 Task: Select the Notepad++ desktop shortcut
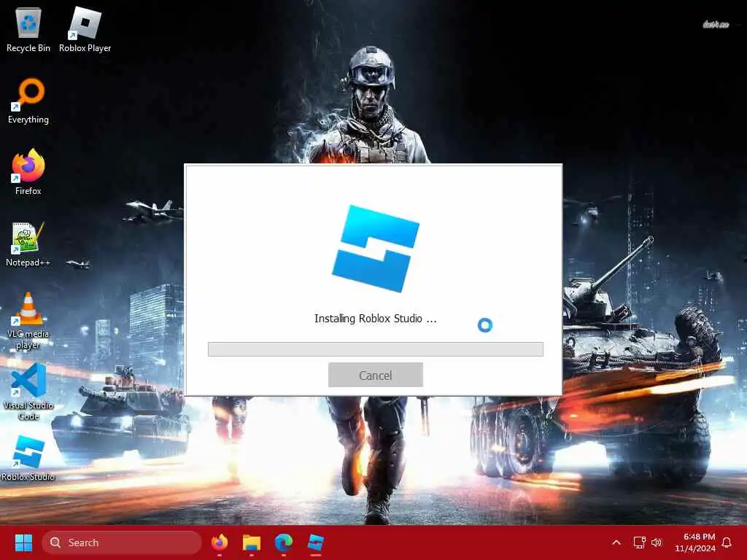28,244
